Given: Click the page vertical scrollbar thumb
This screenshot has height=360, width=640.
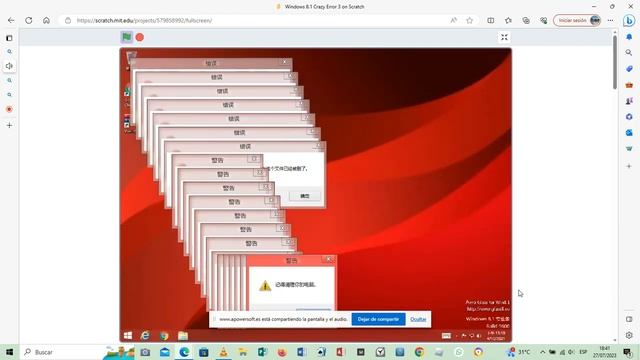Looking at the screenshot, I should click(615, 62).
